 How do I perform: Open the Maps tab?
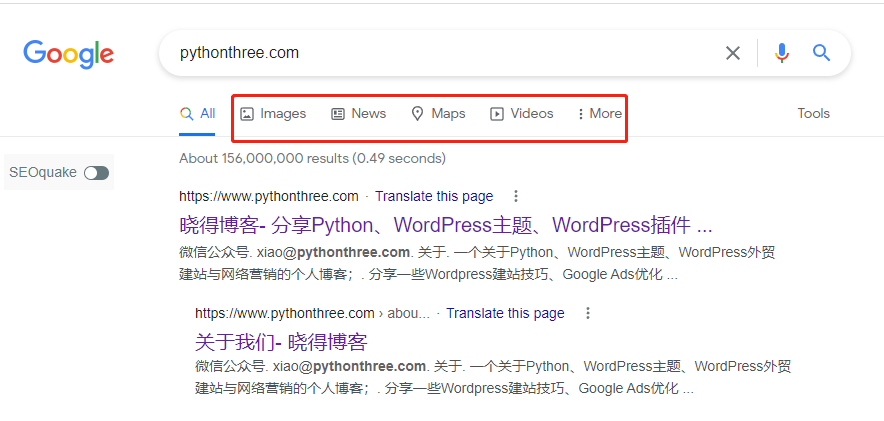point(438,114)
